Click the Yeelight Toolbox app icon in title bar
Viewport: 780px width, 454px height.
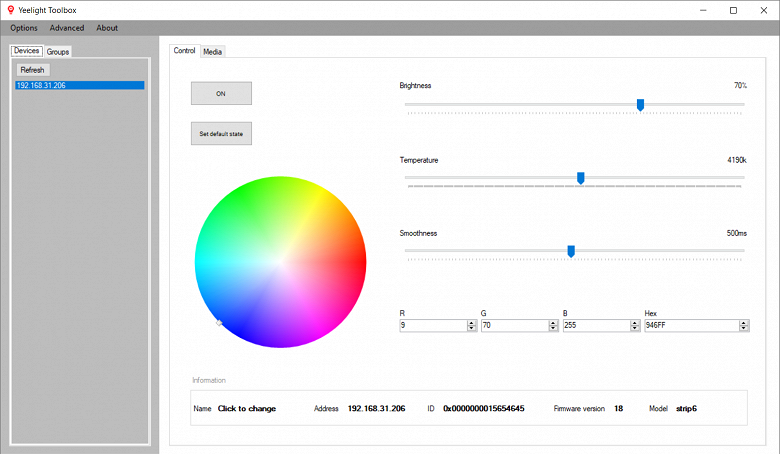pyautogui.click(x=10, y=10)
